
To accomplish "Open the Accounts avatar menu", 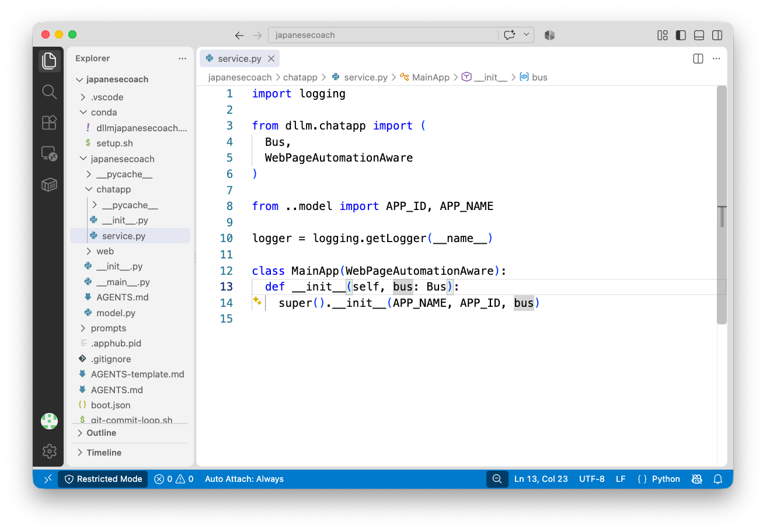I will (49, 421).
